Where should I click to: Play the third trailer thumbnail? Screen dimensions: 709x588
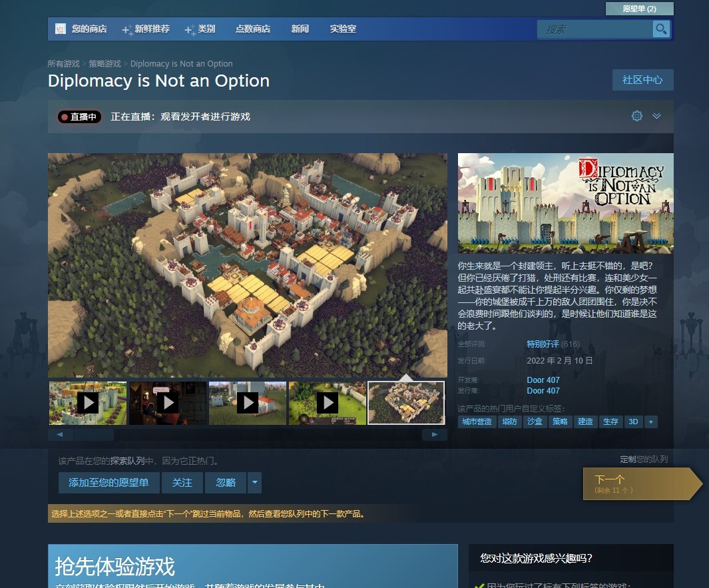click(x=248, y=403)
